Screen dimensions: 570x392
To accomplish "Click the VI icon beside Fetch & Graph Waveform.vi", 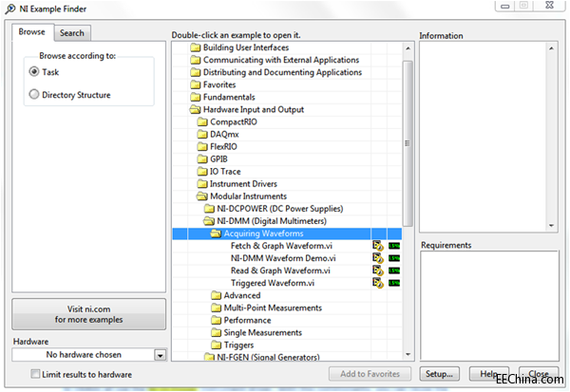I will (378, 246).
